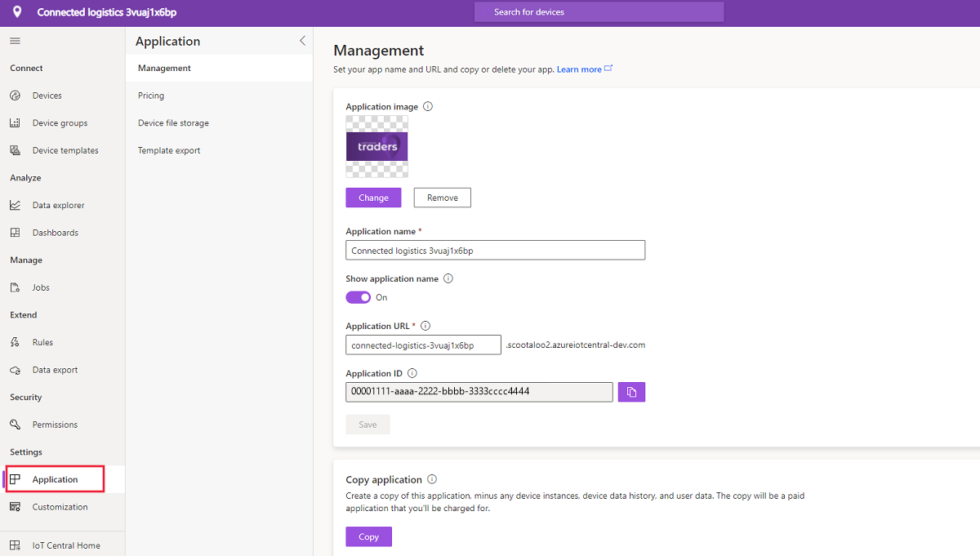
Task: Open Device groups icon in sidebar
Action: coord(15,123)
